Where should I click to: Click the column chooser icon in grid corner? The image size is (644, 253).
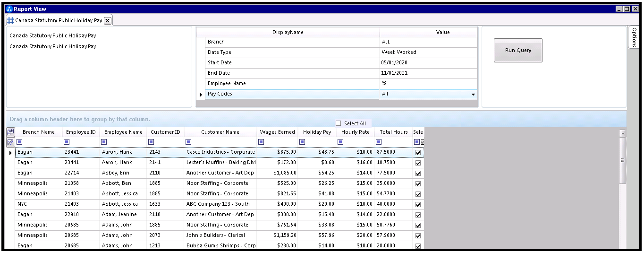(x=10, y=132)
